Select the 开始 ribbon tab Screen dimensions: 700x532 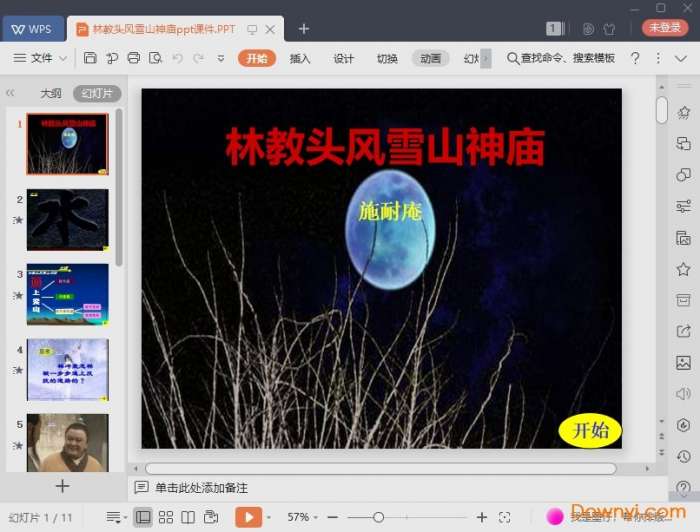click(257, 58)
